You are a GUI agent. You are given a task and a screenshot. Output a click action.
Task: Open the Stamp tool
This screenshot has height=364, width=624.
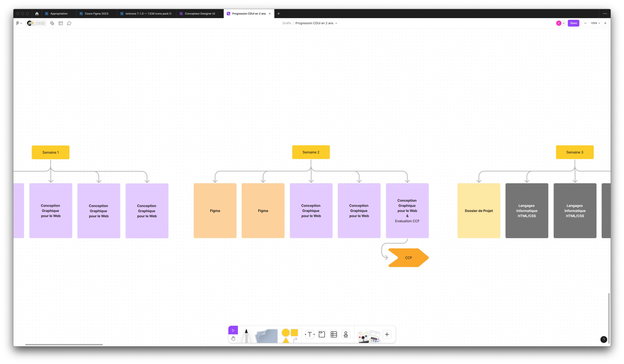(346, 335)
